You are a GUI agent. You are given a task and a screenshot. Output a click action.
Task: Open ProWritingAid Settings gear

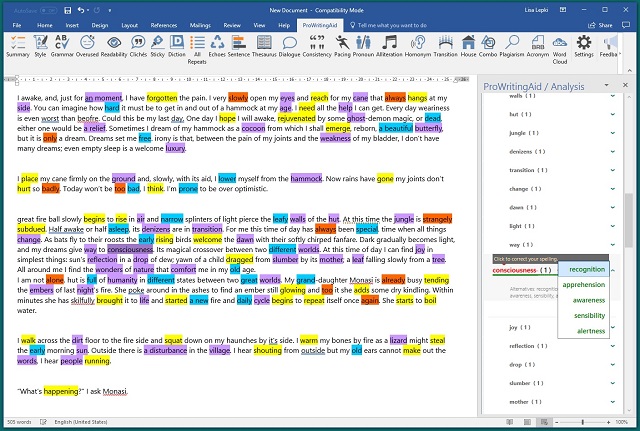pos(584,46)
